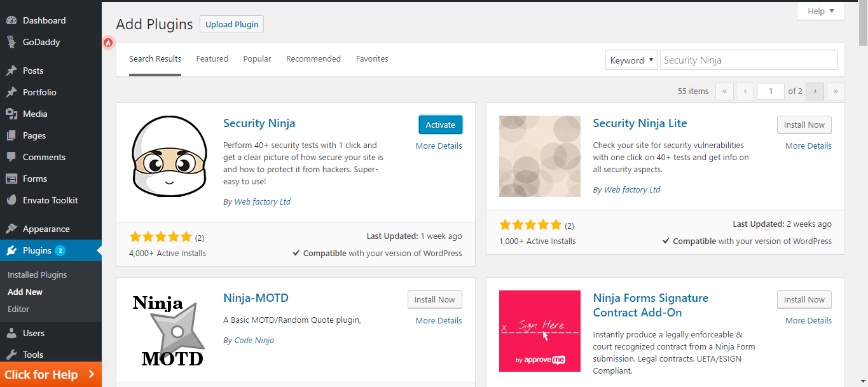
Task: Switch to the Recommended tab
Action: click(313, 58)
